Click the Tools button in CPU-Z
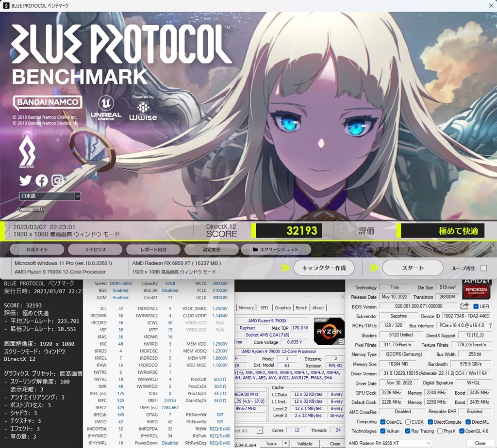Viewport: 497px width, 448px height. pyautogui.click(x=271, y=443)
